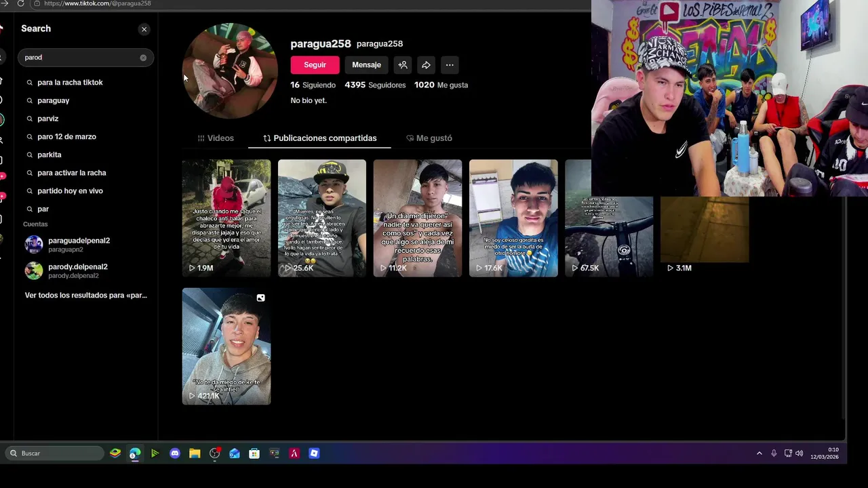
Task: Select suggestion 'para la racha tiktok'
Action: [x=70, y=82]
